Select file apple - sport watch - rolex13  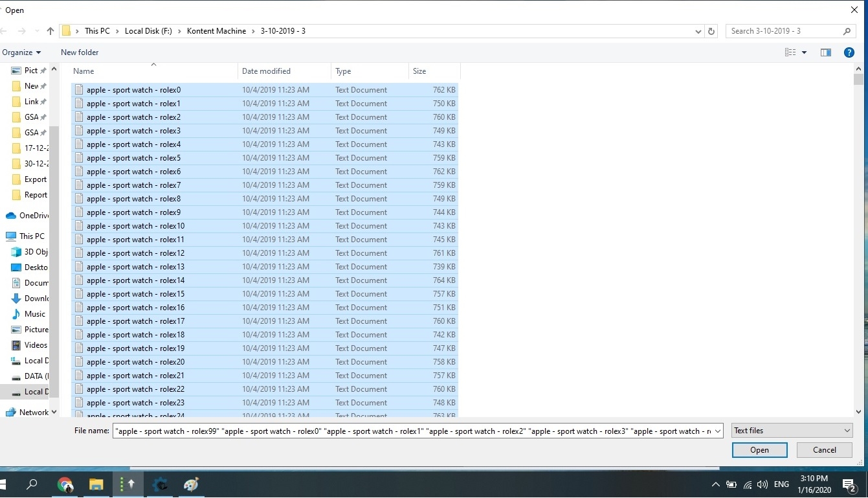coord(265,267)
